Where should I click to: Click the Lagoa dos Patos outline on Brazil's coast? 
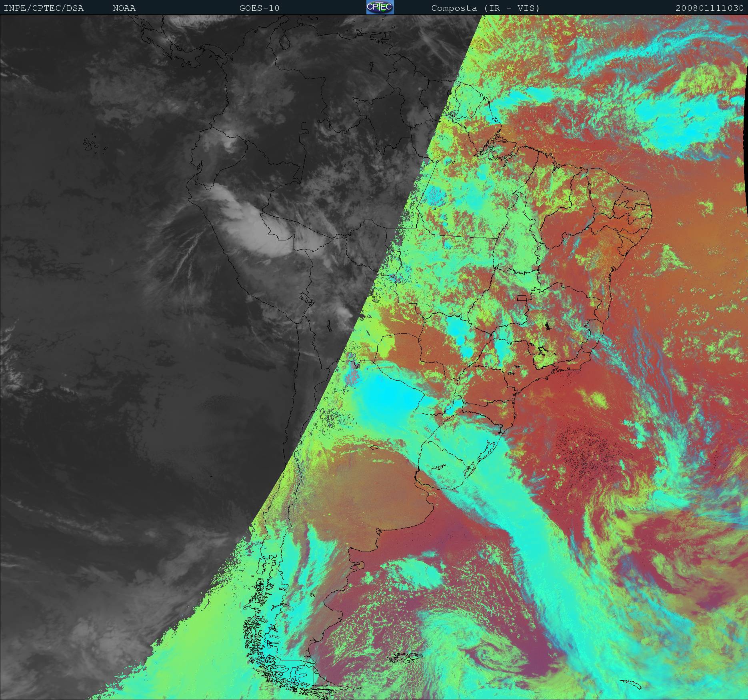click(490, 447)
